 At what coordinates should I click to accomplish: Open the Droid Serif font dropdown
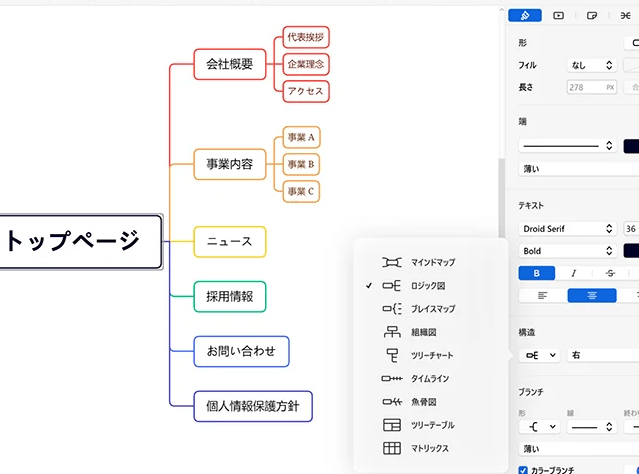click(568, 229)
